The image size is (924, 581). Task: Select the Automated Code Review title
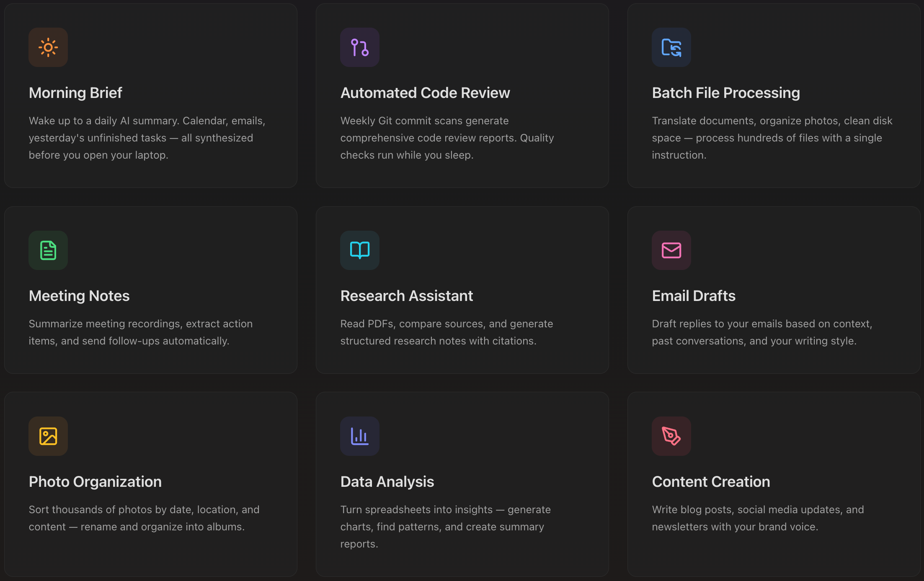click(425, 93)
